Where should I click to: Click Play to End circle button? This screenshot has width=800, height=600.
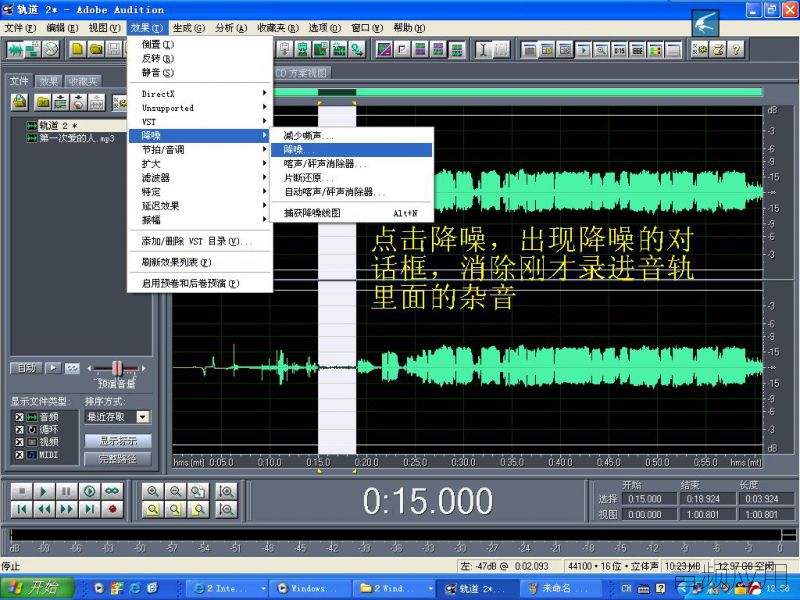click(89, 491)
